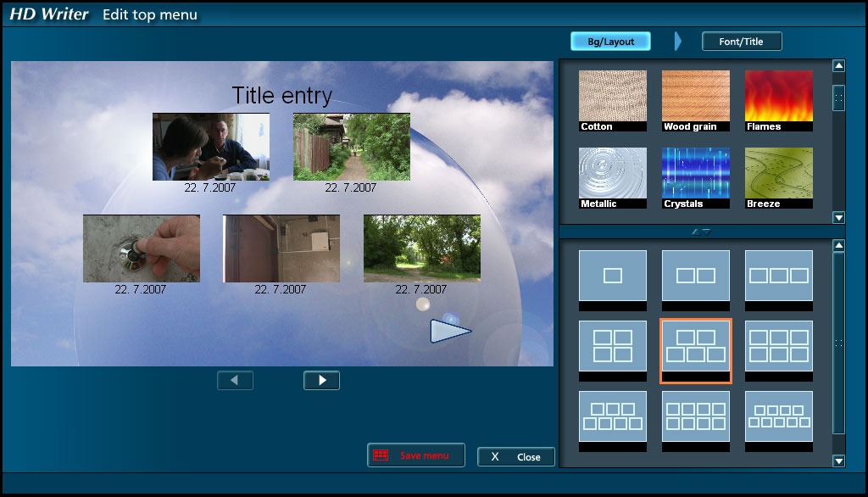Select the single-thumbnail layout icon
The image size is (868, 497).
(612, 281)
